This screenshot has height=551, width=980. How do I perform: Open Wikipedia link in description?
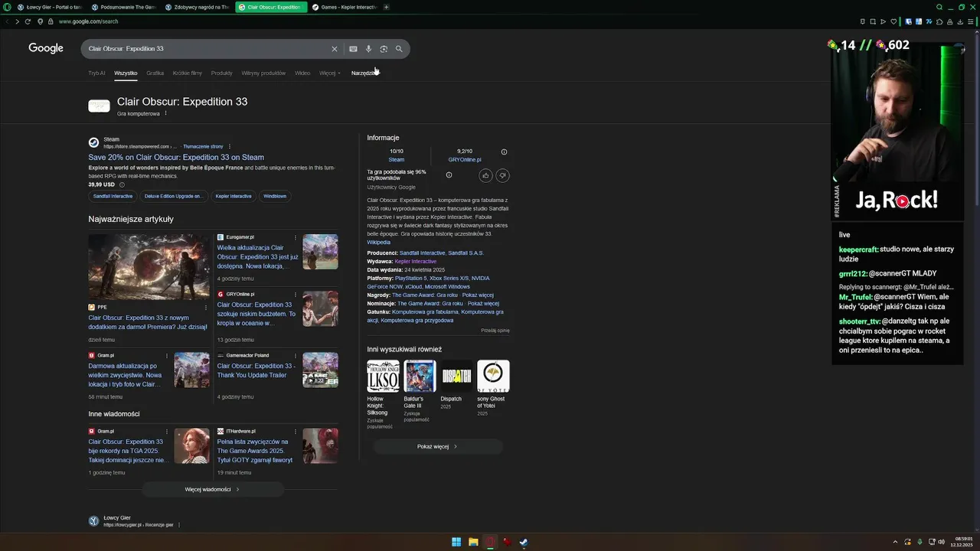coord(378,243)
